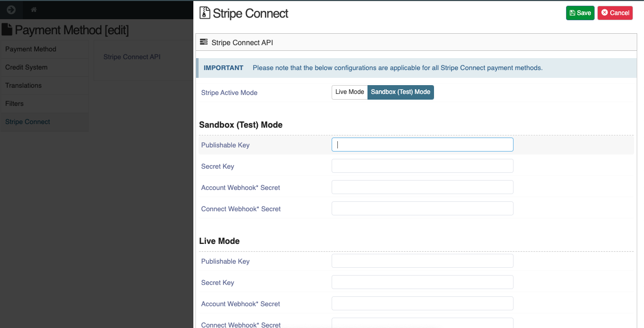Click the Payment Method page document icon
The height and width of the screenshot is (328, 644).
(7, 30)
